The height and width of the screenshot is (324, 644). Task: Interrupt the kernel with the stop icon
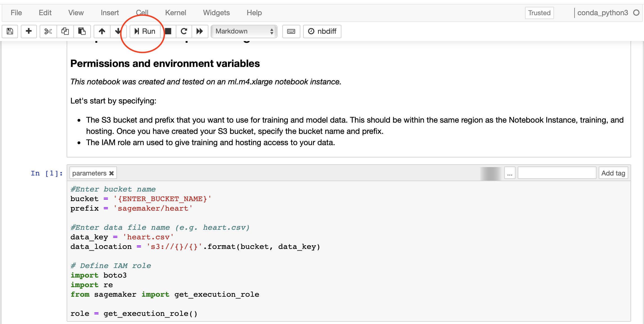(x=168, y=31)
